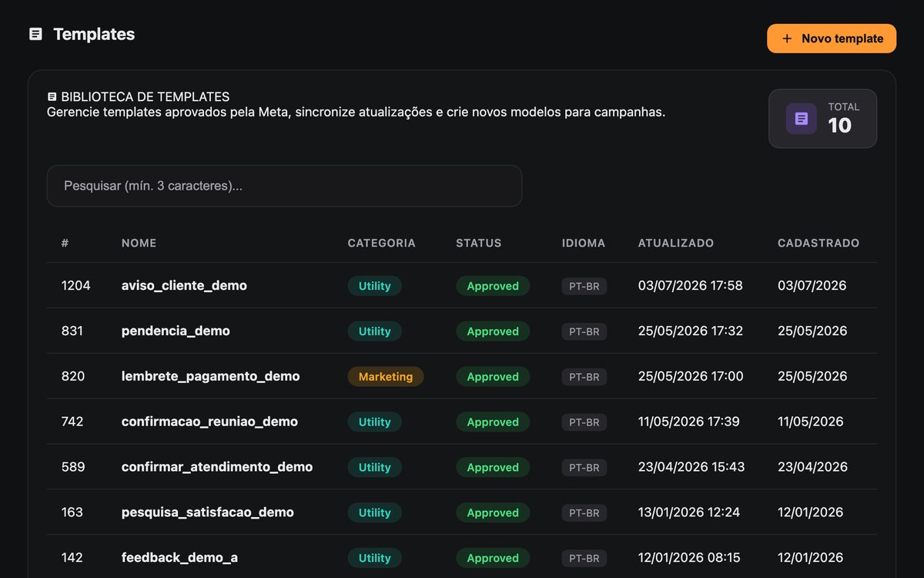The width and height of the screenshot is (924, 578).
Task: Click PT-BR tag in pesquisa_satisfacao_demo row
Action: pyautogui.click(x=584, y=513)
